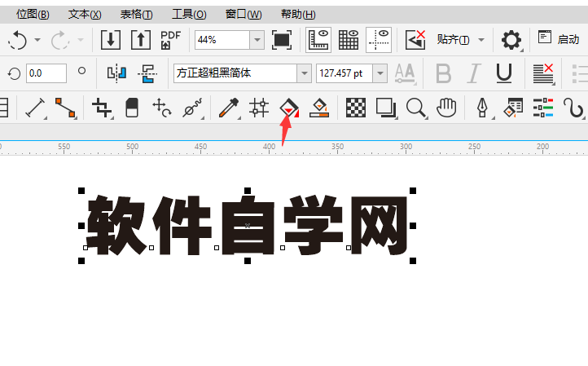This screenshot has height=366, width=588.
Task: Select the Crop tool
Action: click(102, 108)
